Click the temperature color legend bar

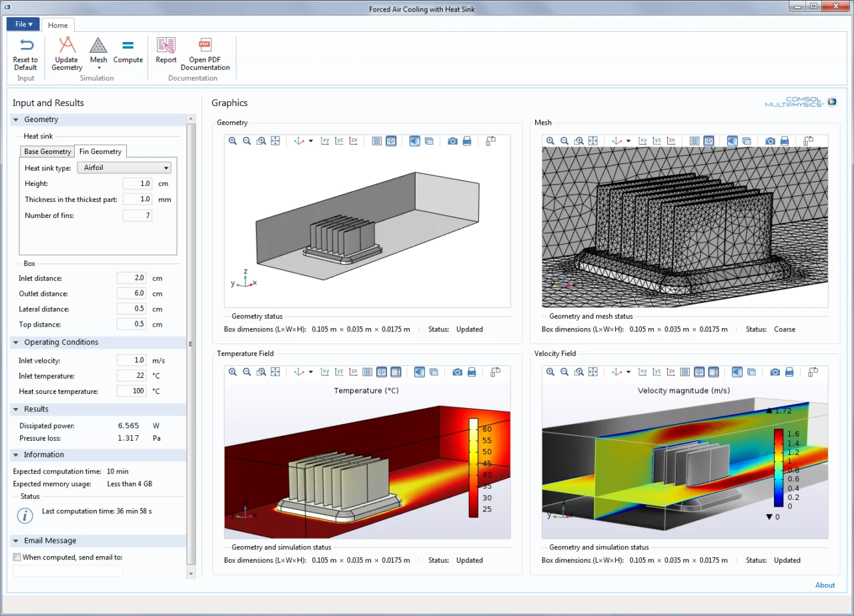pos(474,467)
